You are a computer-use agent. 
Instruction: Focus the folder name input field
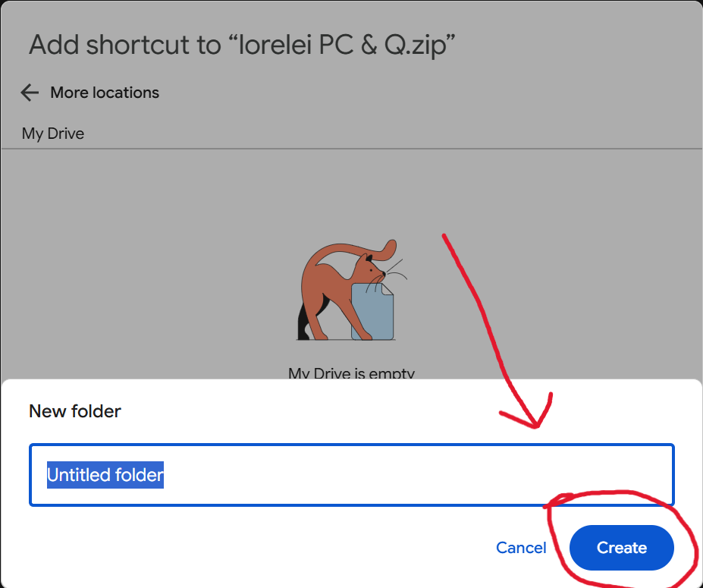coord(352,474)
